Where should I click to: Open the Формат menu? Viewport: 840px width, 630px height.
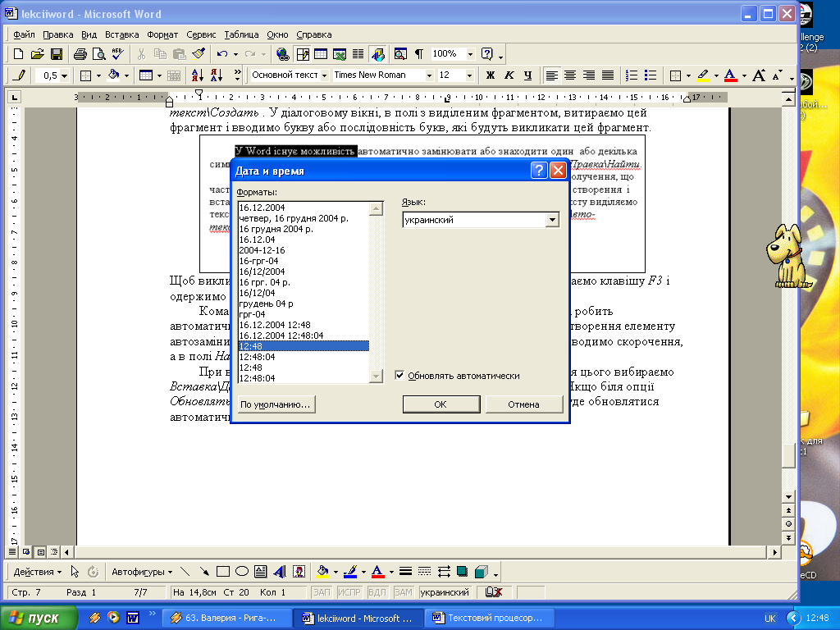[x=162, y=34]
